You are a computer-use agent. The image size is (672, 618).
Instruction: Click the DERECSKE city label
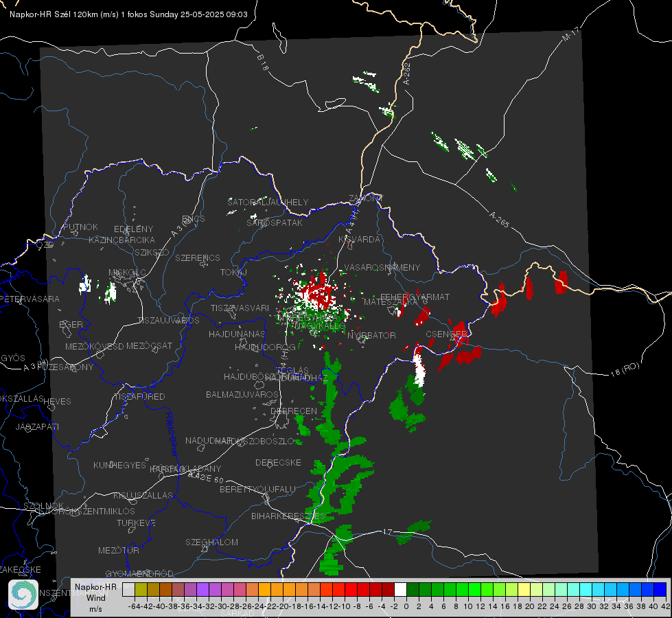tap(278, 462)
